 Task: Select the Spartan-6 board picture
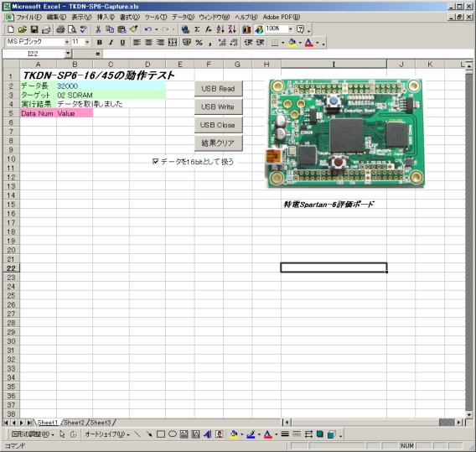[x=346, y=133]
